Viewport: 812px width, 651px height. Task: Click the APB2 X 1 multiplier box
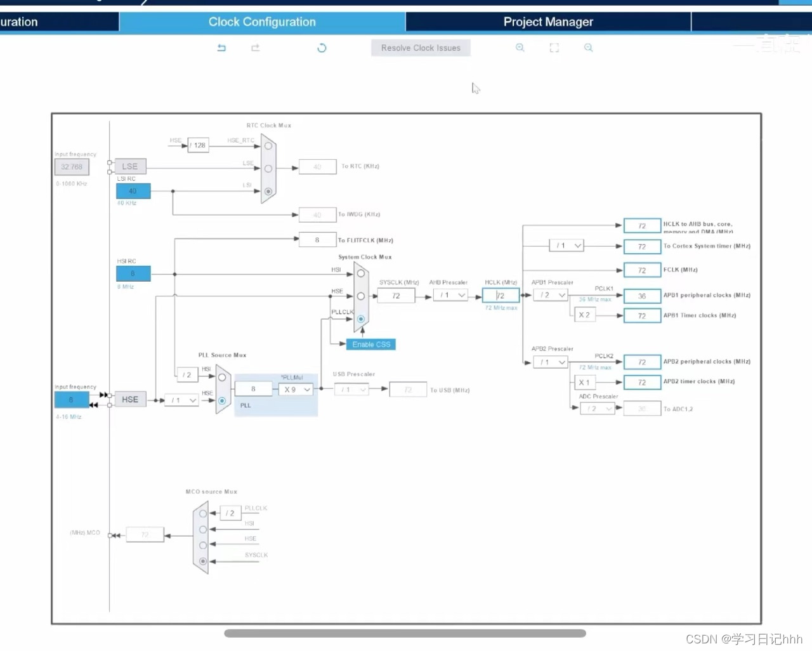click(x=585, y=383)
